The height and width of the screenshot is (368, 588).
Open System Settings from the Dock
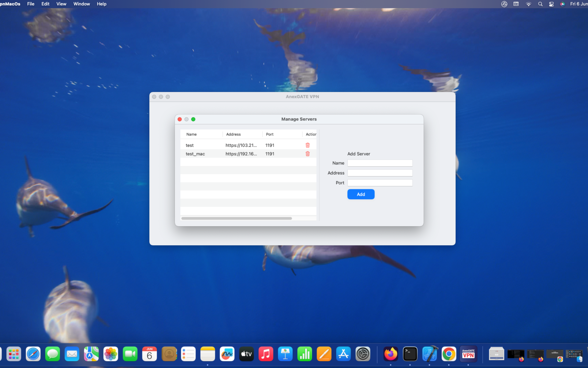click(363, 354)
